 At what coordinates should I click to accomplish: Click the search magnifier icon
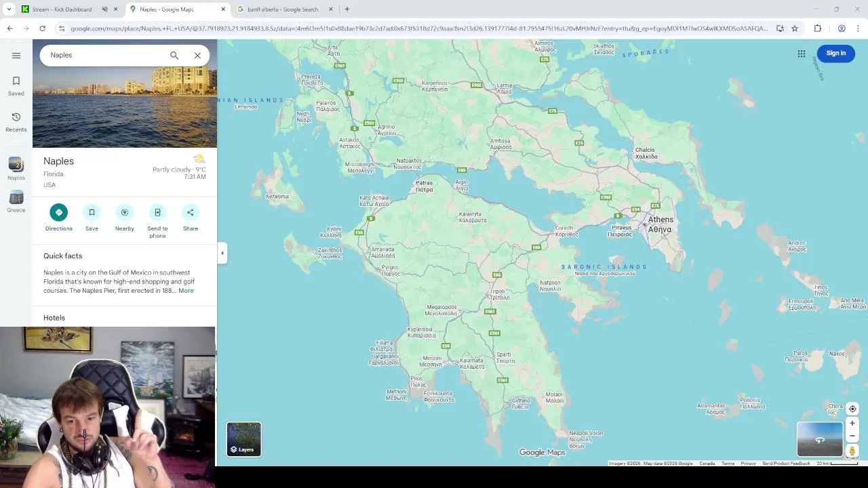174,56
